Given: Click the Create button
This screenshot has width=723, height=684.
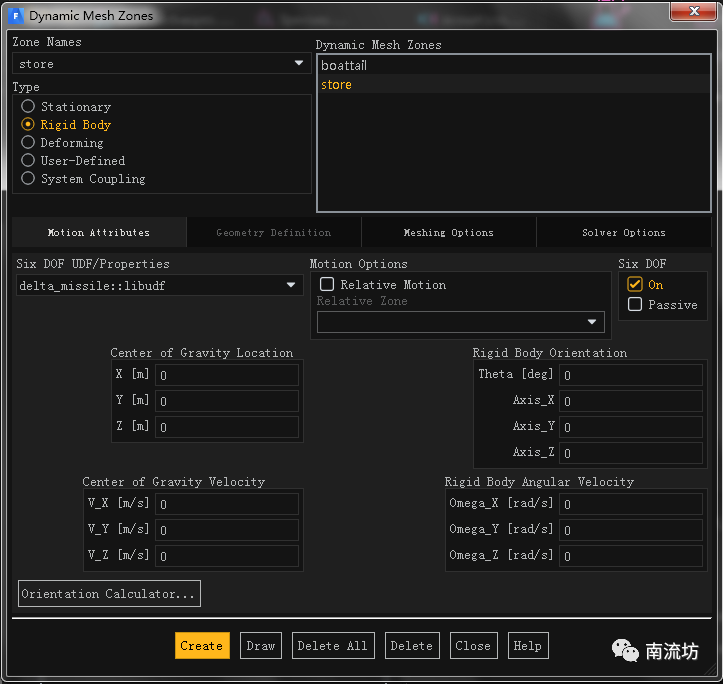Looking at the screenshot, I should point(202,646).
